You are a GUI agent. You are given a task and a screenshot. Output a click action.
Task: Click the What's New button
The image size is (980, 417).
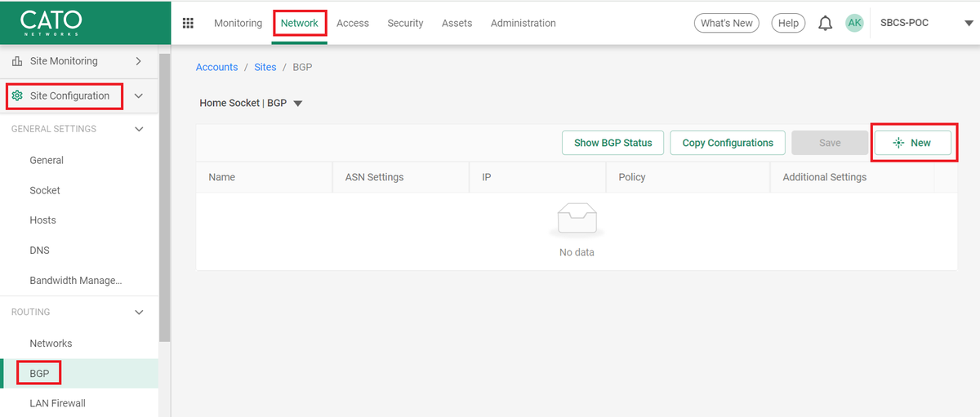[726, 23]
